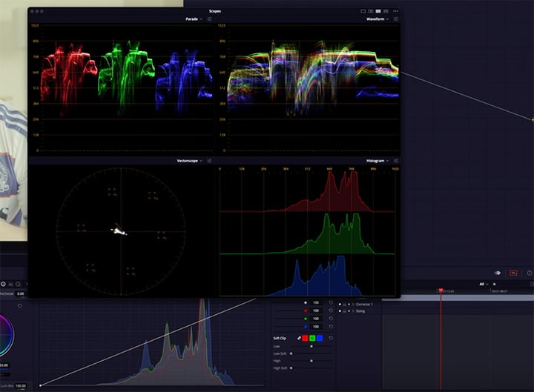The height and width of the screenshot is (392, 534).
Task: Open the Parade scope settings icon
Action: click(x=209, y=19)
